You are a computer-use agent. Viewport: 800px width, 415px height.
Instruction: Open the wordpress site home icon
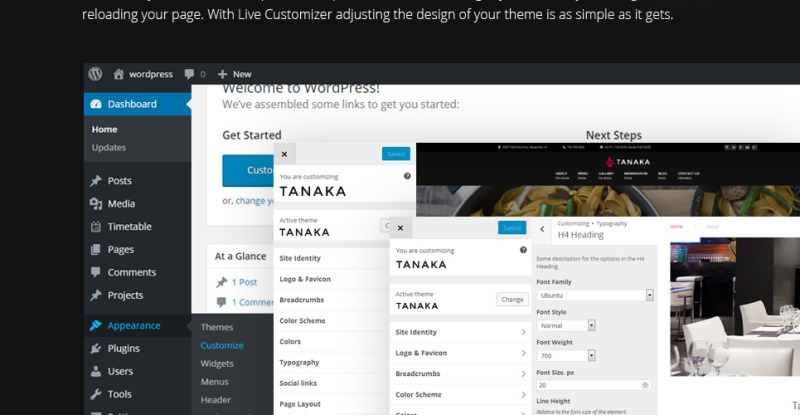point(118,74)
